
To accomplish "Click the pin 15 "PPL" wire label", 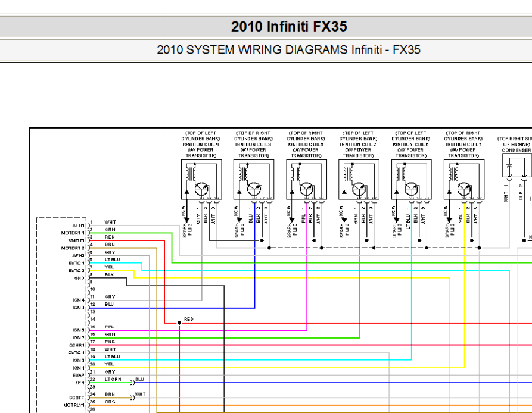I will click(109, 327).
